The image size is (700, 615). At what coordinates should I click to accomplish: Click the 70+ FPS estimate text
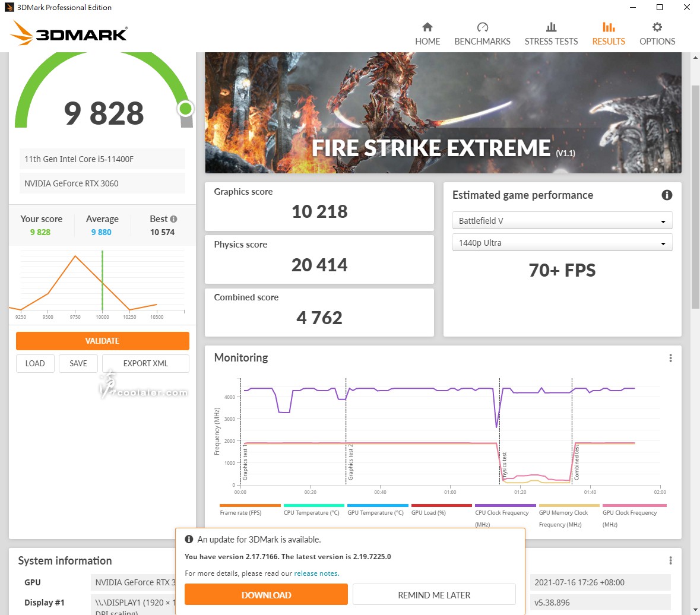(x=562, y=270)
